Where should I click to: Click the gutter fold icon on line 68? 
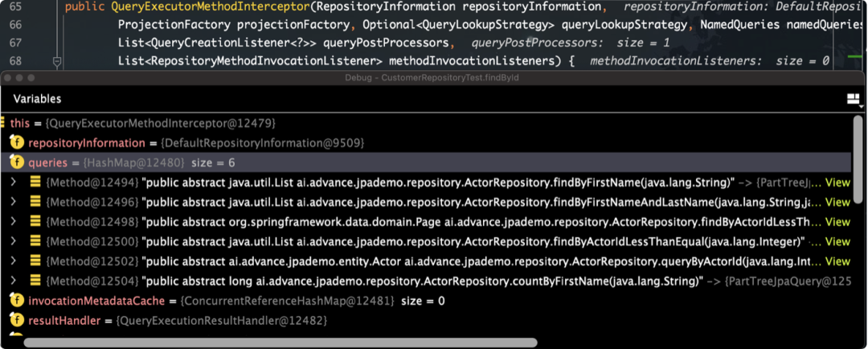click(x=56, y=61)
